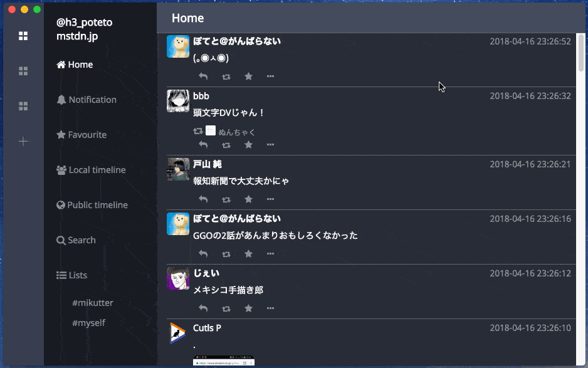Favourite bbb's 頭文字DVじゃん post
588x368 pixels.
[249, 145]
